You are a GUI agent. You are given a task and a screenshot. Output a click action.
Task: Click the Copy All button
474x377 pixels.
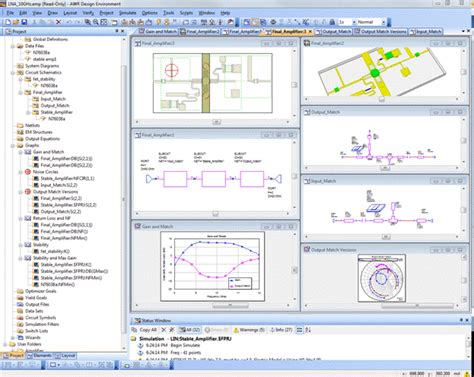coord(144,330)
